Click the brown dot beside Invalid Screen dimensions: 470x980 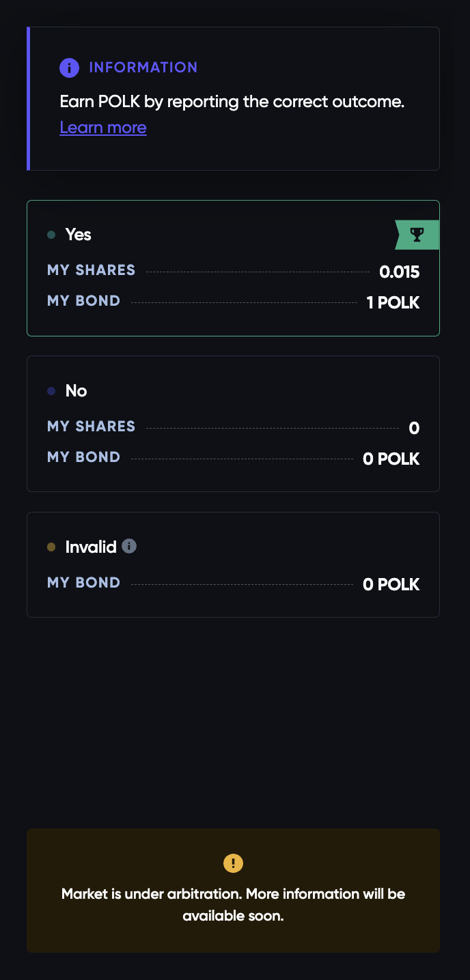click(51, 547)
